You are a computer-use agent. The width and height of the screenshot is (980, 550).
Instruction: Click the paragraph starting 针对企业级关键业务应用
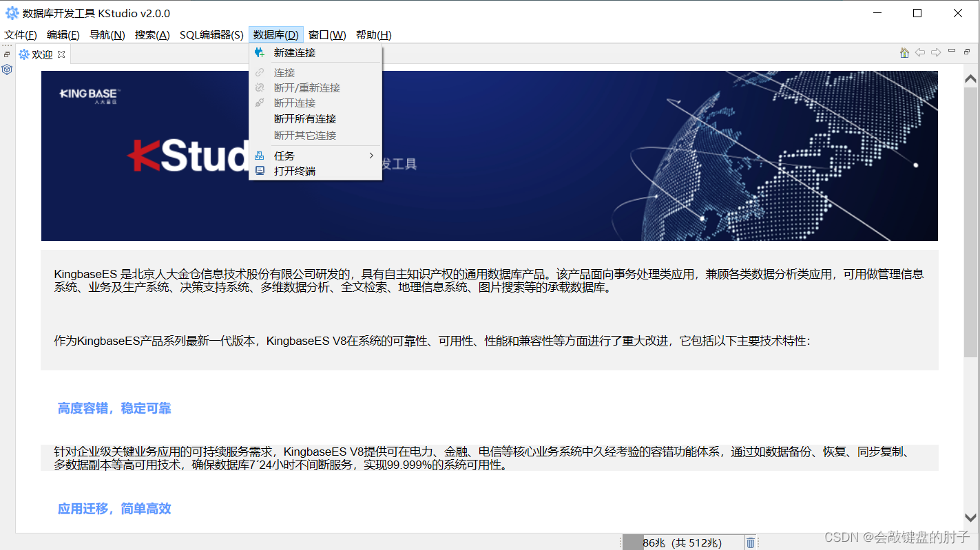click(x=484, y=458)
